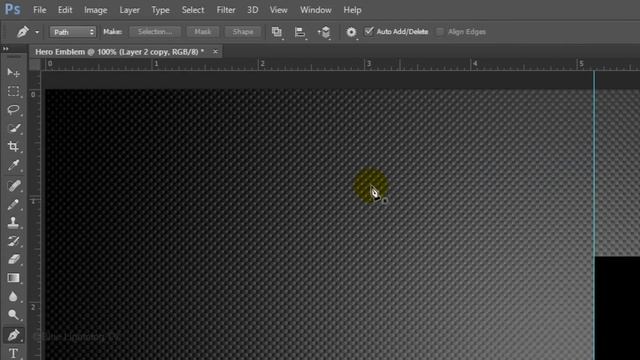Open Path alignment options

click(300, 32)
